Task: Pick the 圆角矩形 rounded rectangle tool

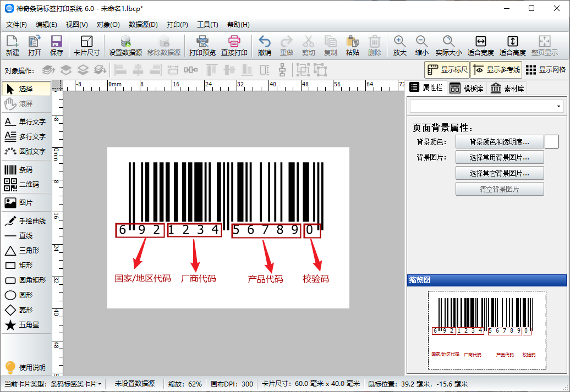Action: point(26,280)
